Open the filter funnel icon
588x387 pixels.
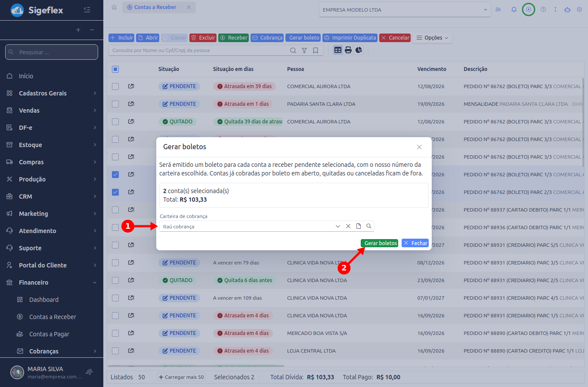pyautogui.click(x=304, y=50)
